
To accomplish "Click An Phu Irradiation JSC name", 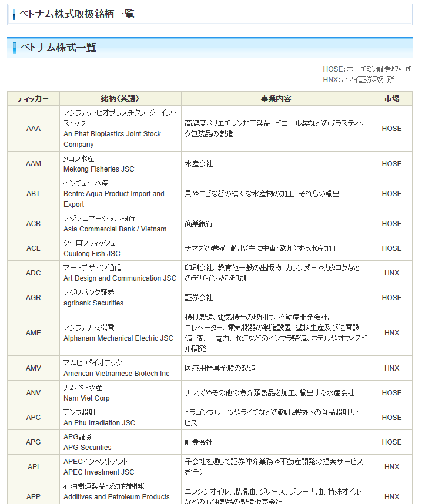I will click(99, 423).
